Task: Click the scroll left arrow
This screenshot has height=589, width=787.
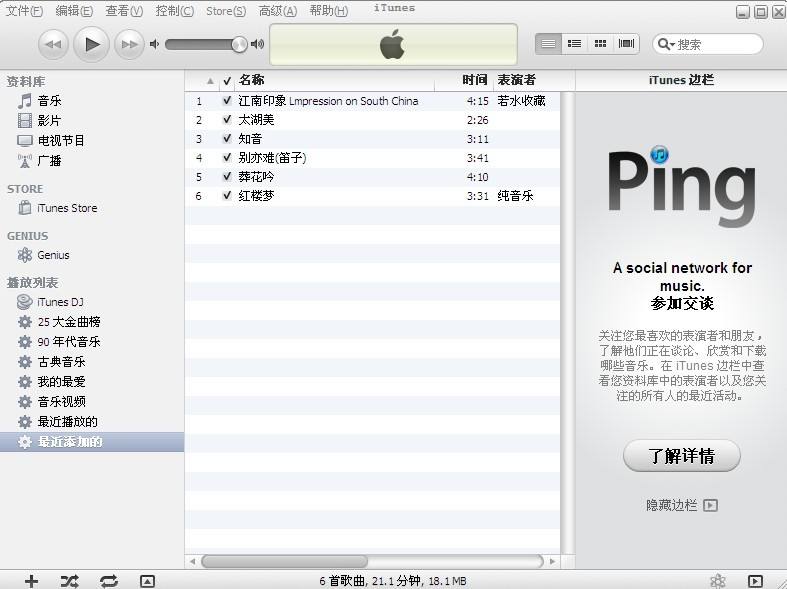Action: [192, 561]
